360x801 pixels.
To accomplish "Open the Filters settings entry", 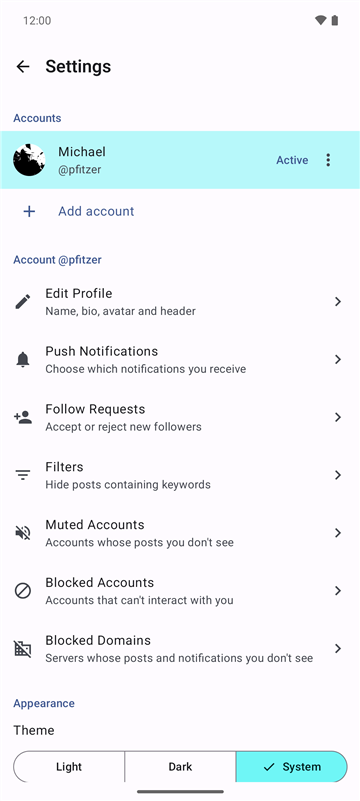I will (180, 475).
